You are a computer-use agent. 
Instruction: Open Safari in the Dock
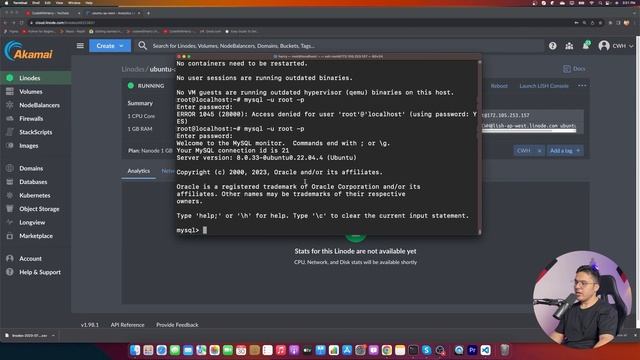(x=161, y=350)
